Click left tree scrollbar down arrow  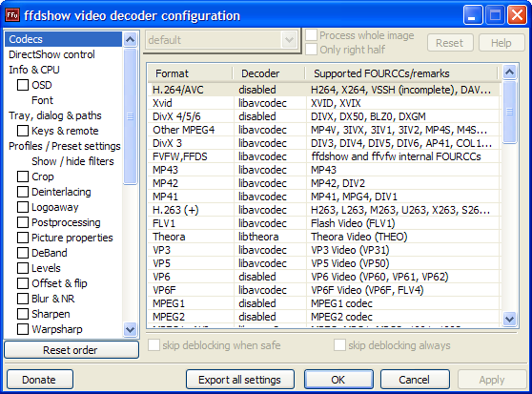[130, 329]
